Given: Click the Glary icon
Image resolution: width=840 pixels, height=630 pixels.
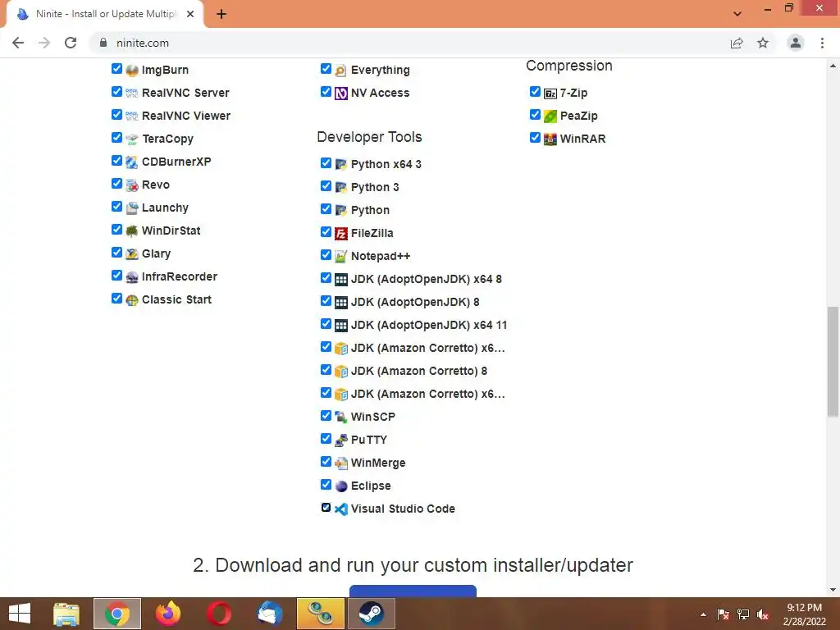Looking at the screenshot, I should point(132,254).
